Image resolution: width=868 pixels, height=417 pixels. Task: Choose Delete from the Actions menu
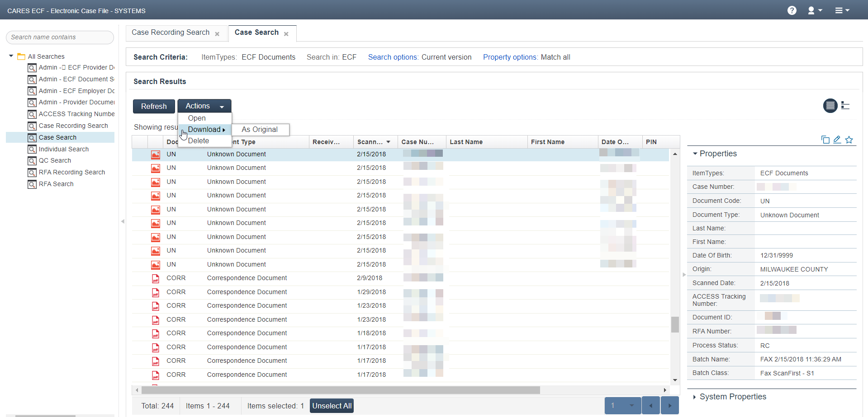[199, 141]
